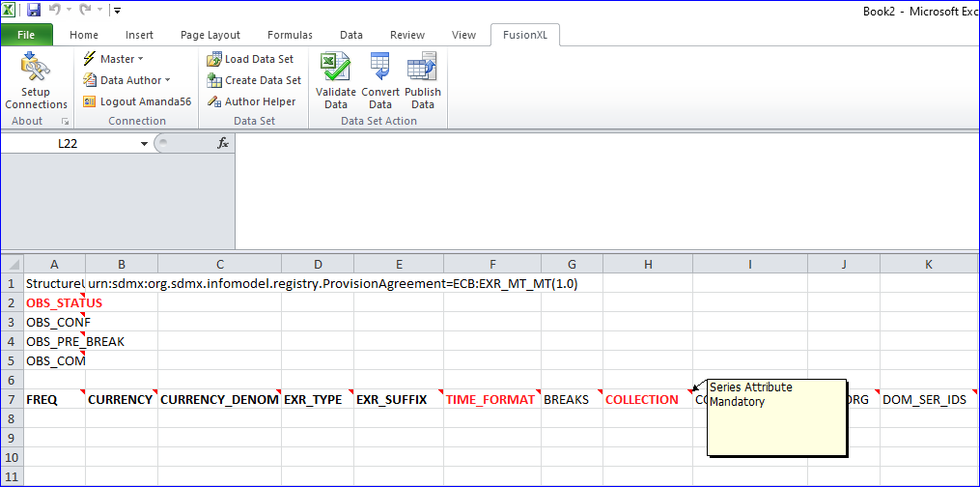Click the Save icon in quick access toolbar

(x=34, y=10)
